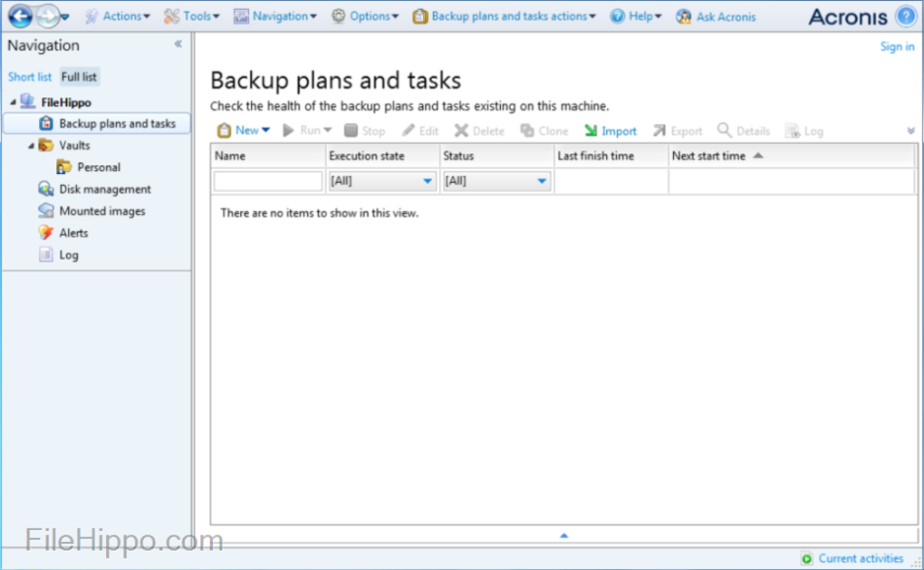Switch to Short list view
924x570 pixels.
click(30, 77)
